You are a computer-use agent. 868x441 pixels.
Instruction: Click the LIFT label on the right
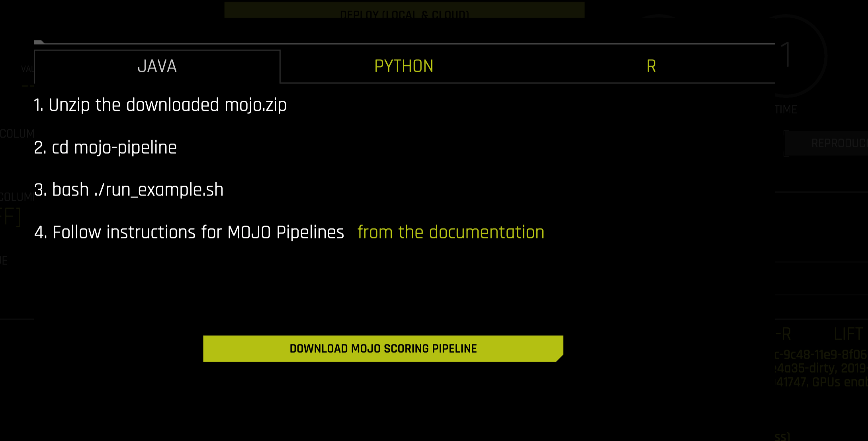(848, 333)
